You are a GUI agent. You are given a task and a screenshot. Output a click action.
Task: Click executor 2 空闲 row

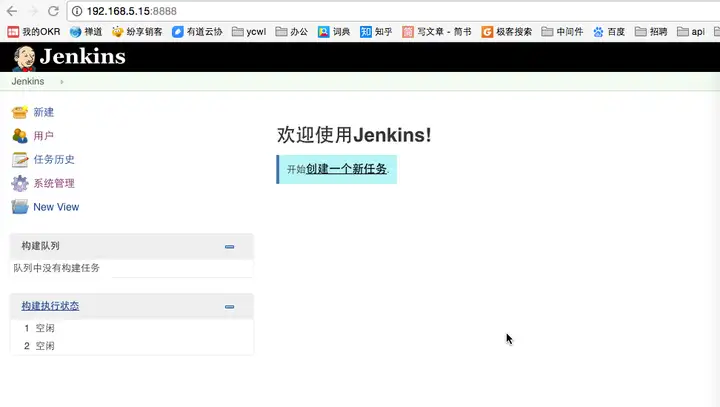tap(132, 346)
